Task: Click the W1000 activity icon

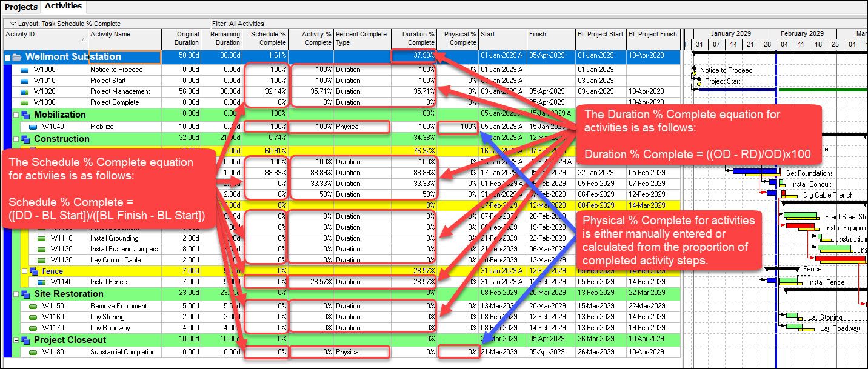Action: pos(25,70)
